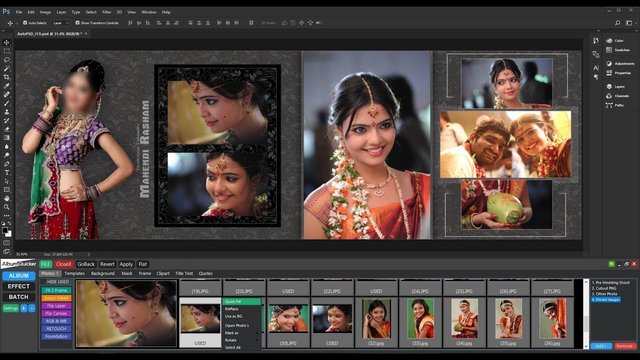Select the Rectangle shape tool

point(7,190)
